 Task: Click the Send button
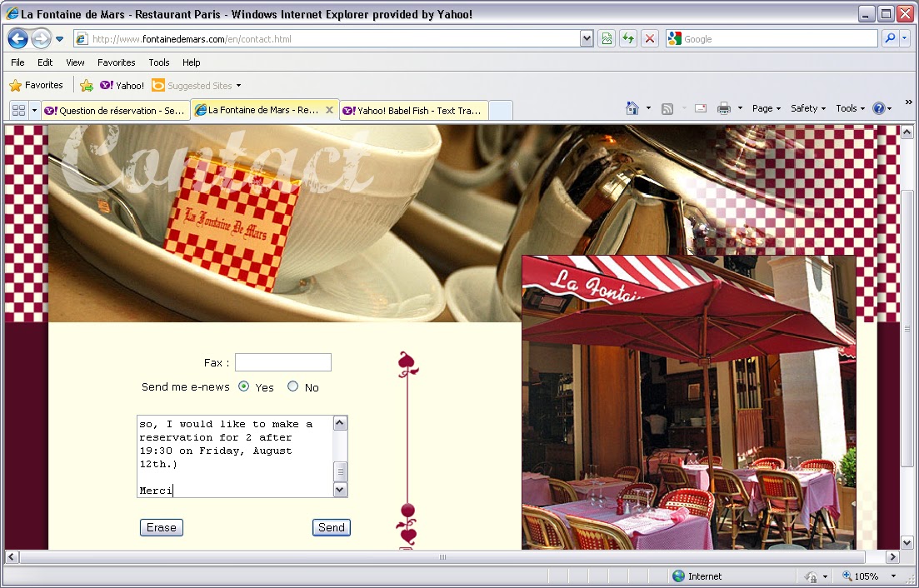point(331,528)
